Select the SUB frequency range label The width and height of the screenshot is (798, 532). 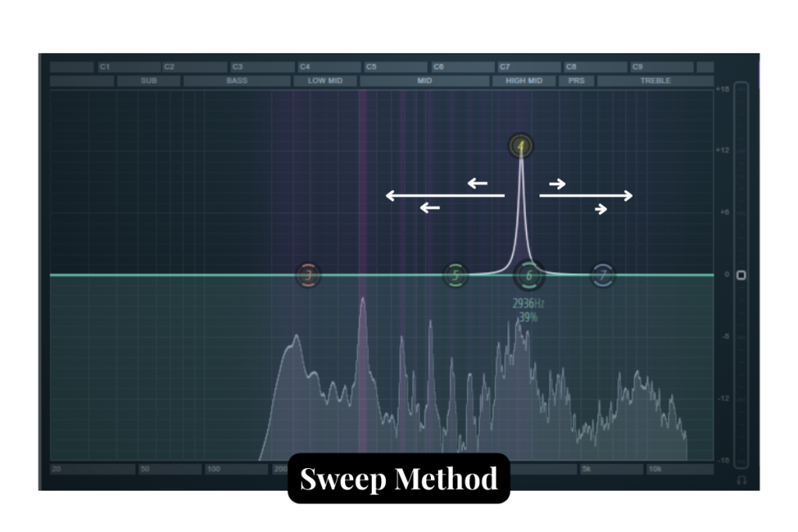(149, 81)
